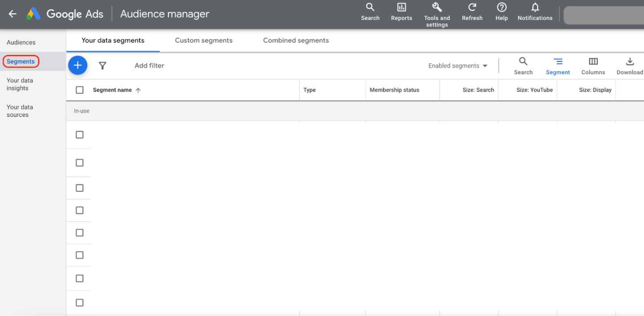Switch to the Custom segments tab
Screen dimensions: 644x316
coord(203,40)
